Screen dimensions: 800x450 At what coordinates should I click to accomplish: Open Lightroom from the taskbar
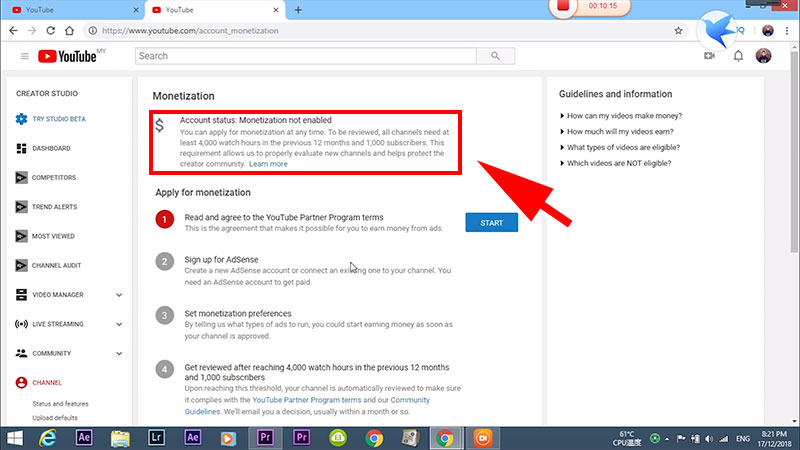click(157, 438)
